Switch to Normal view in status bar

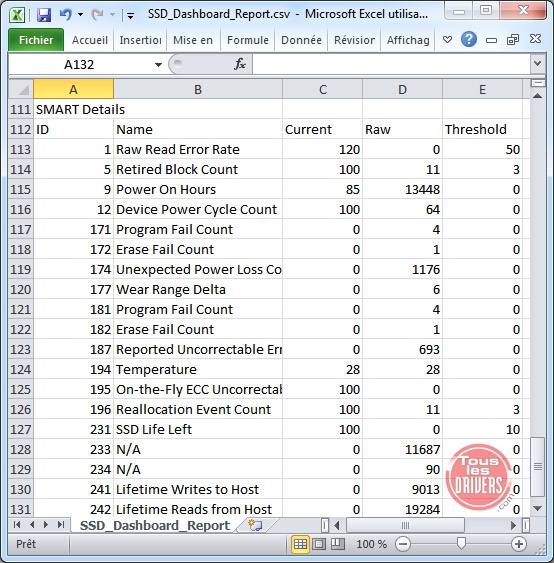pyautogui.click(x=300, y=544)
